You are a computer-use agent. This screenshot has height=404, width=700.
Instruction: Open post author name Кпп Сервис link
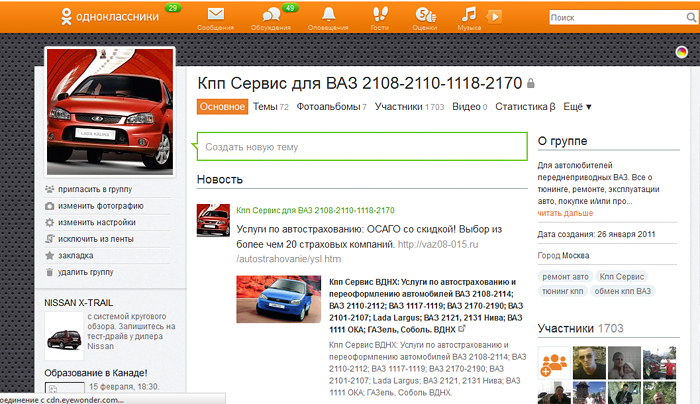pyautogui.click(x=315, y=210)
